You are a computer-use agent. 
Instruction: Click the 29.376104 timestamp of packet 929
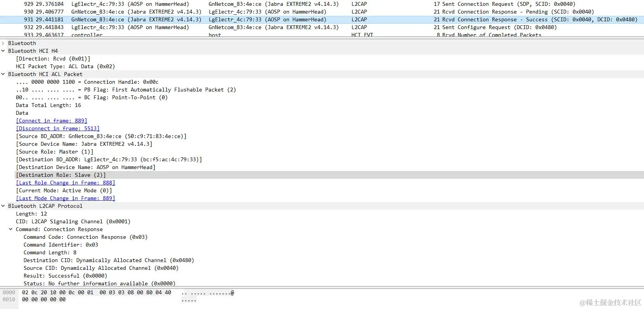pos(50,4)
